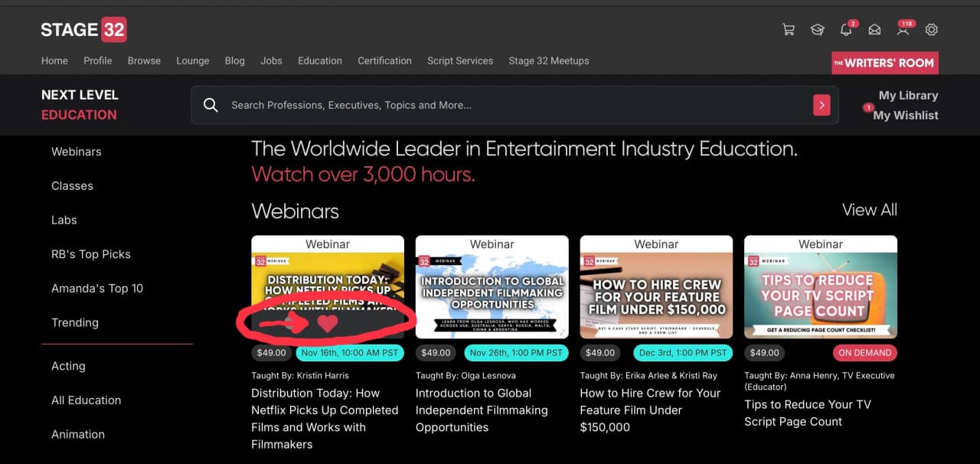Open My Library link
The height and width of the screenshot is (464, 980).
point(908,95)
